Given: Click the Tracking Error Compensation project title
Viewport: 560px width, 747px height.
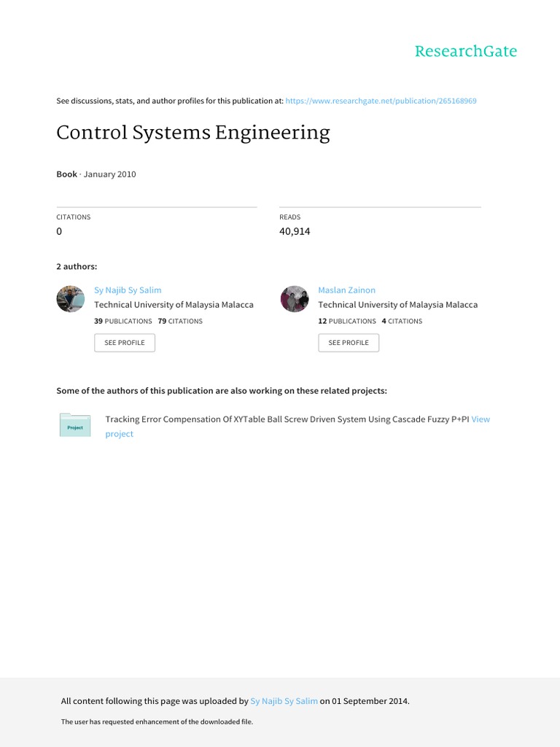Looking at the screenshot, I should point(287,419).
